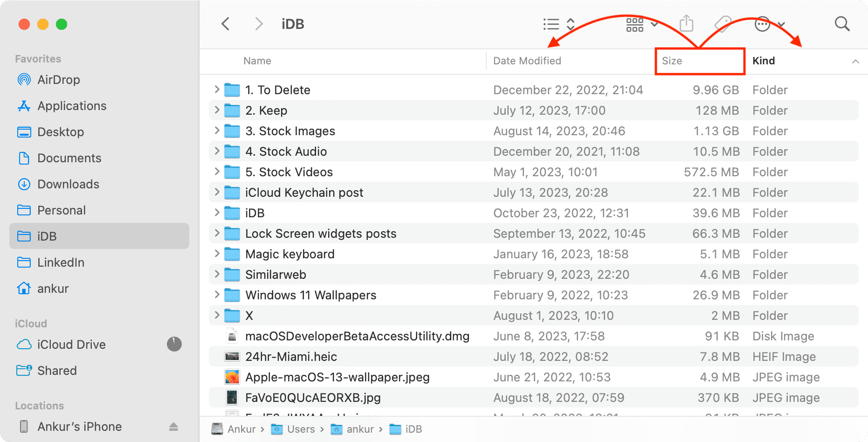
Task: Click the list view icon in toolbar
Action: click(x=551, y=23)
